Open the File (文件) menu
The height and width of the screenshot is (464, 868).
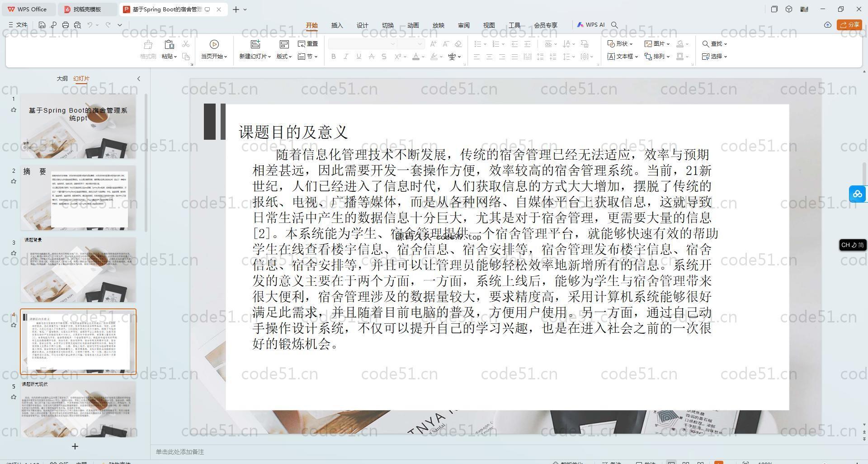(18, 25)
